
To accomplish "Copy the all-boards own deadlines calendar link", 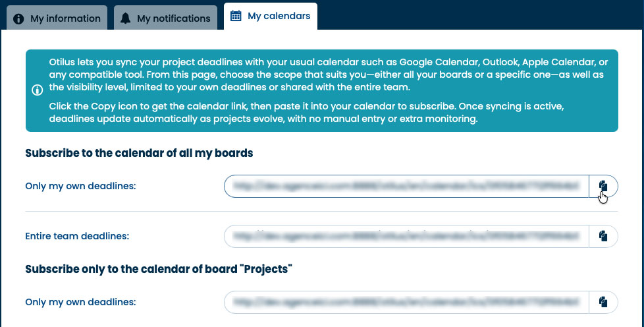I will click(x=603, y=186).
